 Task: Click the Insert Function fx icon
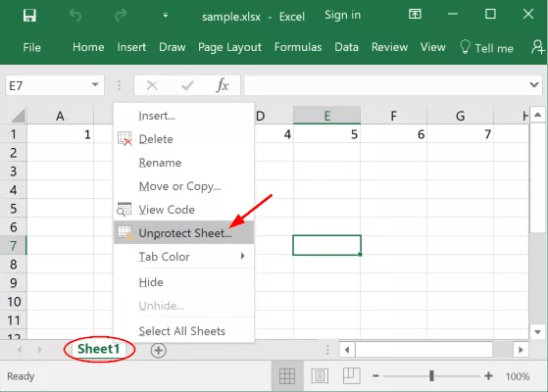click(x=223, y=85)
